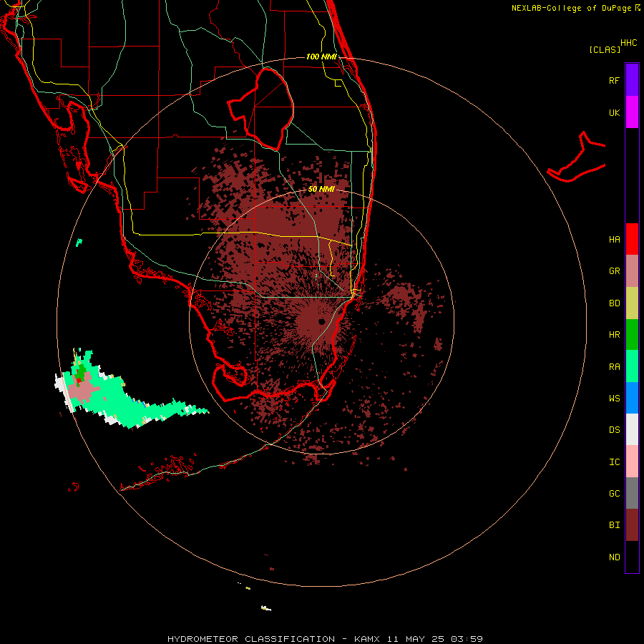Screen dimensions: 644x644
Task: Click the DS white legend swatch
Action: click(632, 429)
